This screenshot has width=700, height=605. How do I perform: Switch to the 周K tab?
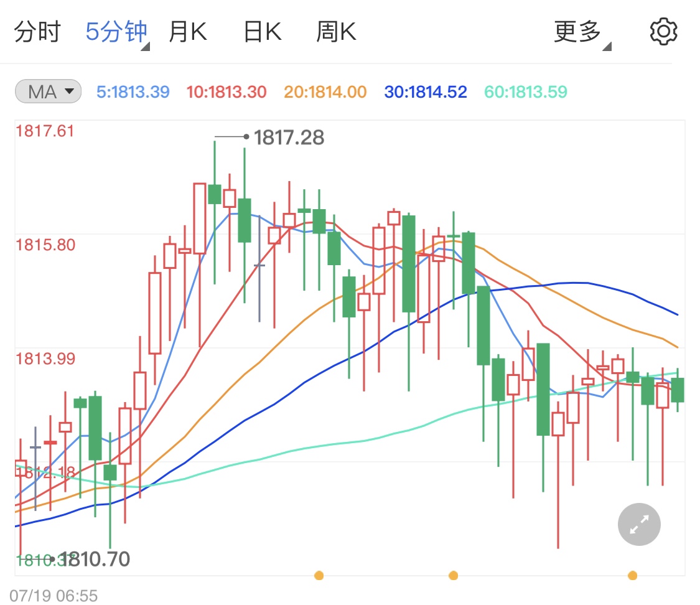(x=336, y=32)
